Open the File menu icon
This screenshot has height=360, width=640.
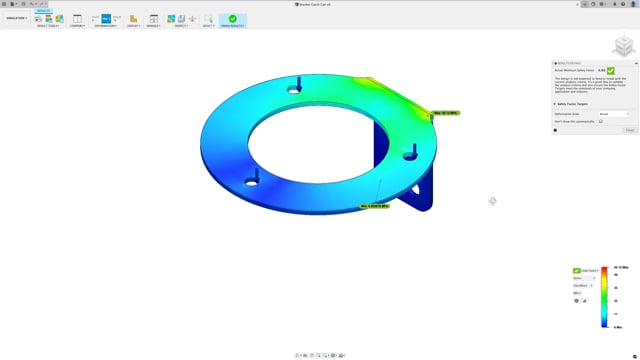[x=13, y=4]
